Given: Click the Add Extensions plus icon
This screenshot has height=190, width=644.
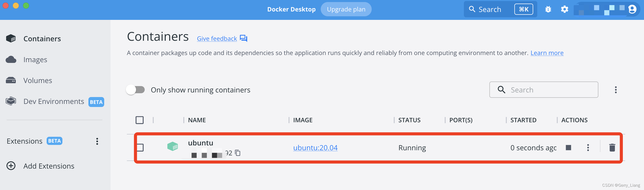Looking at the screenshot, I should (11, 166).
